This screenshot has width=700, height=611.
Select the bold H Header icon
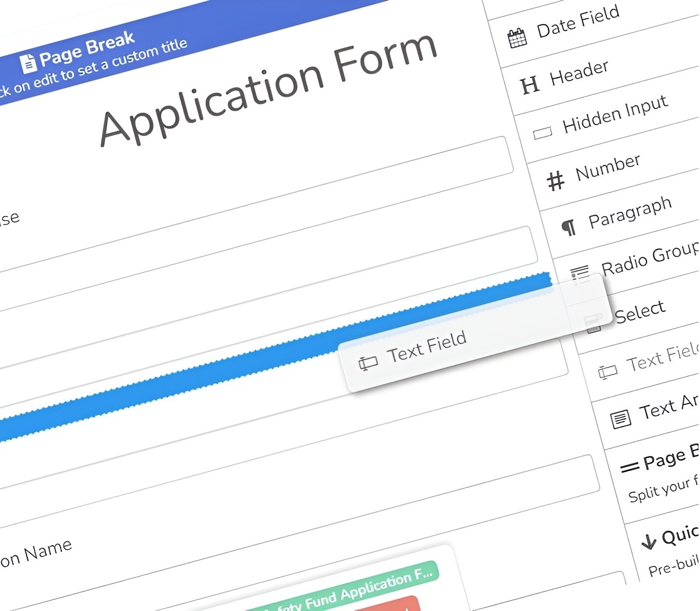[x=529, y=85]
